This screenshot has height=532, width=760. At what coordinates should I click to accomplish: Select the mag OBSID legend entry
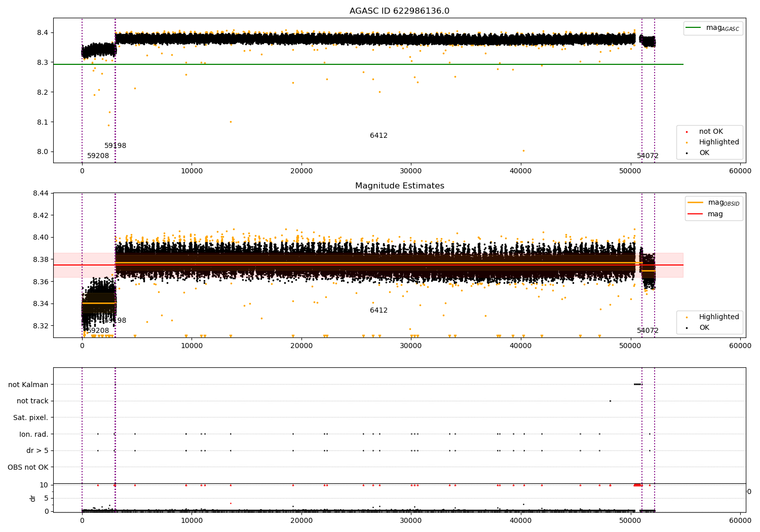point(714,203)
